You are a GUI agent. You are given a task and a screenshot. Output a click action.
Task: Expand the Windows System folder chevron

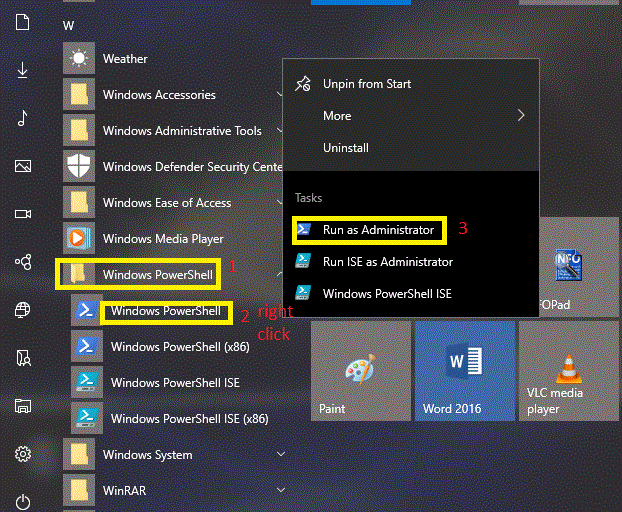point(281,454)
